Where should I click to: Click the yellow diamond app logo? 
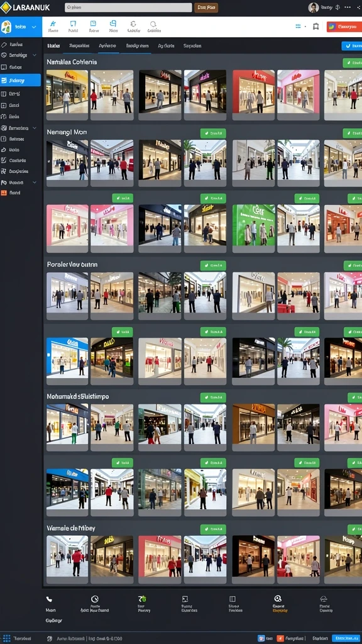6,7
